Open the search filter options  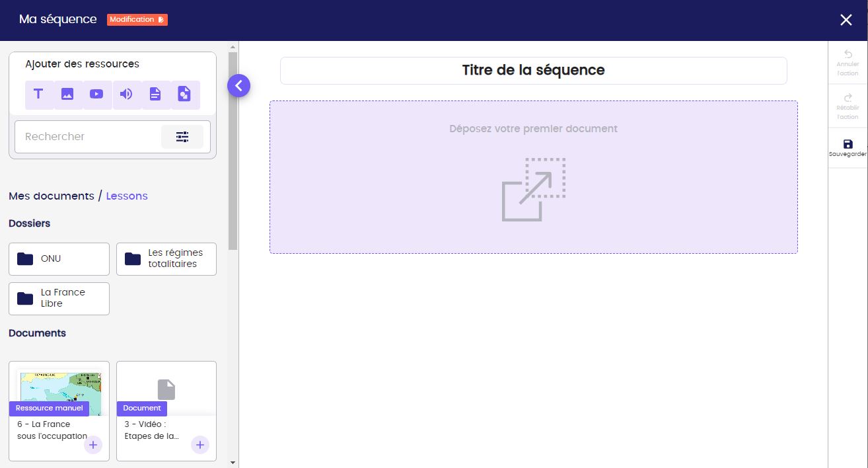coord(182,137)
